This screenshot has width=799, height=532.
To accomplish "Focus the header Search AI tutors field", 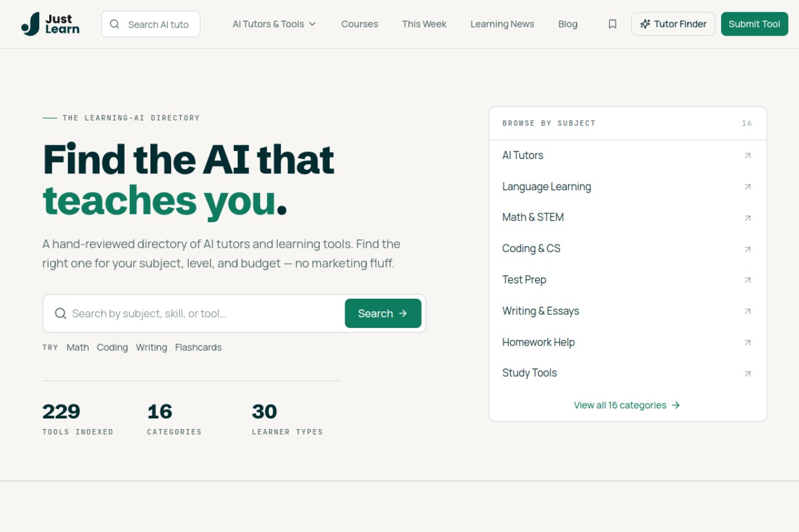I will pos(150,24).
